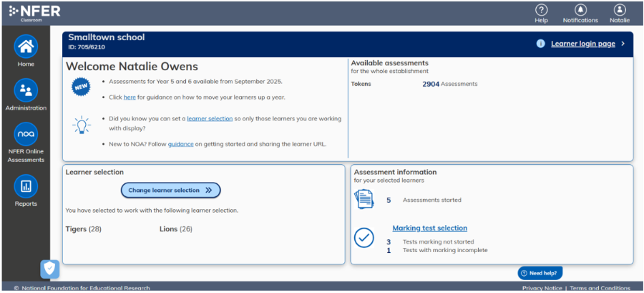
Task: Click the Change learner selection button
Action: pos(170,191)
